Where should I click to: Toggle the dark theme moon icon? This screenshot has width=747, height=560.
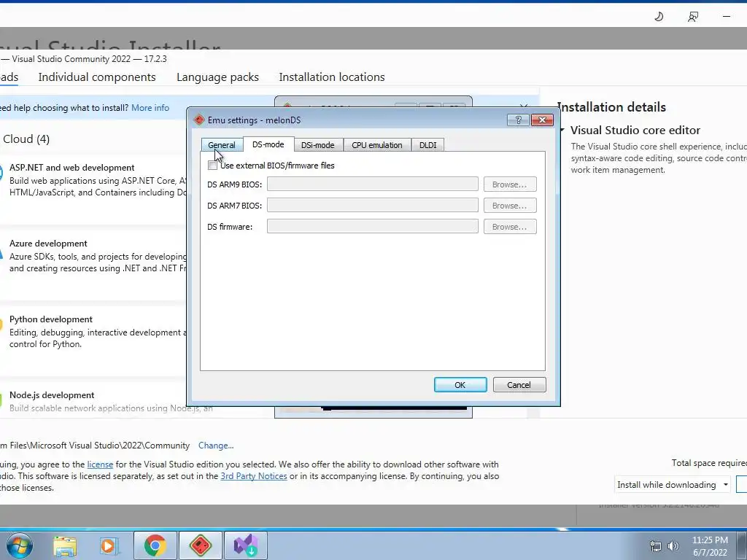point(659,17)
